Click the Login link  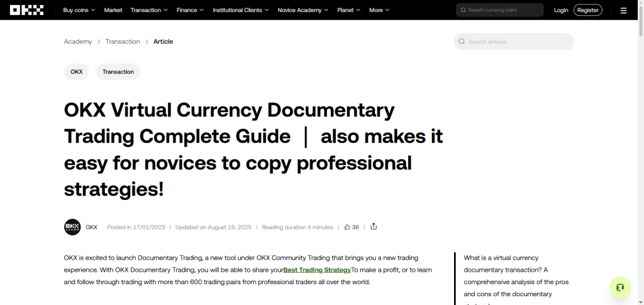(x=561, y=10)
